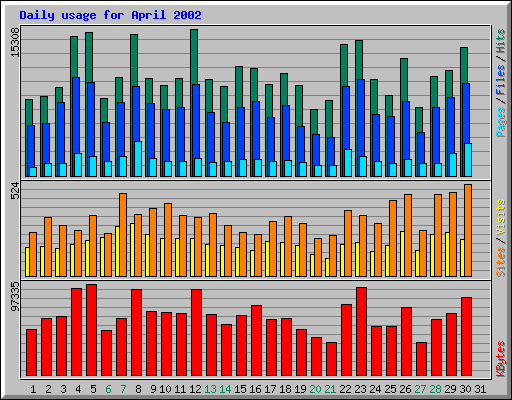This screenshot has width=512, height=400.
Task: Click the red 'KBytes' legend label
Action: coord(501,359)
